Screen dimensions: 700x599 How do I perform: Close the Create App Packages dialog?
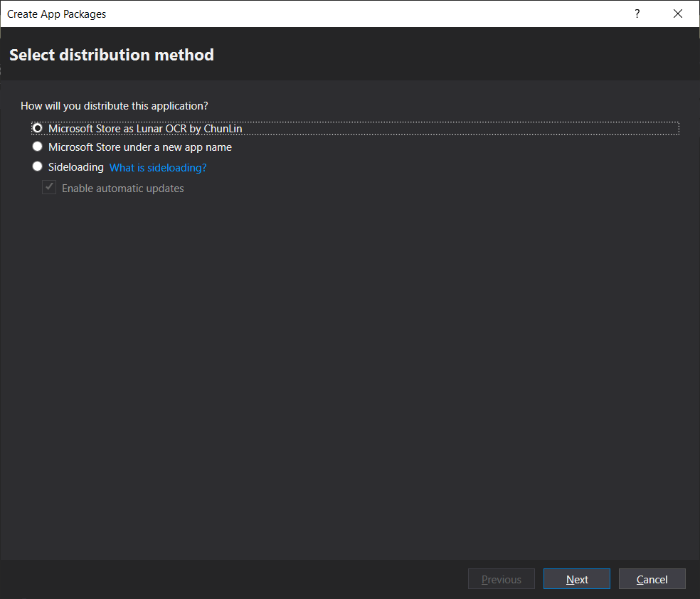point(677,14)
